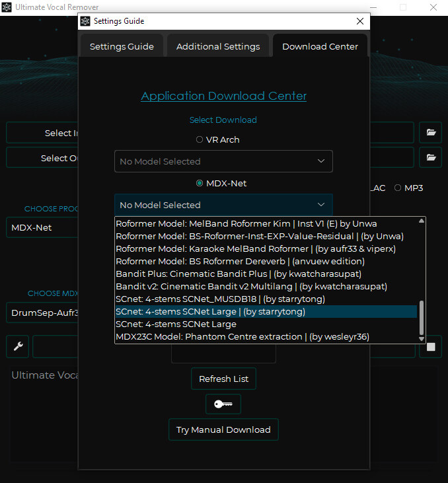Select Cinematic Bandit Plus model
The width and height of the screenshot is (448, 483).
click(266, 274)
